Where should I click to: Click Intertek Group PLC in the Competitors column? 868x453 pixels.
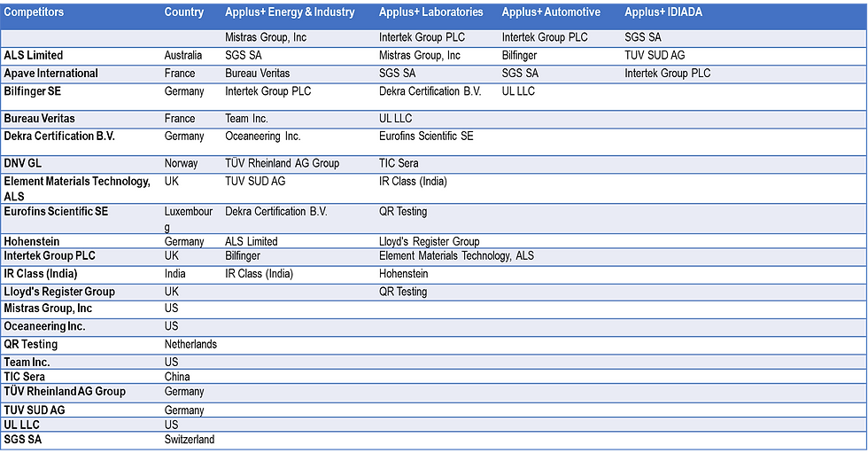(x=50, y=256)
